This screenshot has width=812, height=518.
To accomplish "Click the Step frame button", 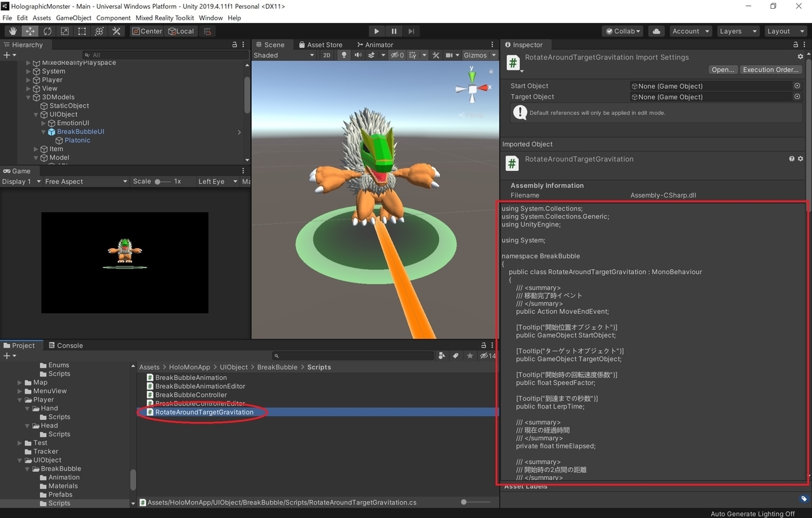I will coord(411,31).
